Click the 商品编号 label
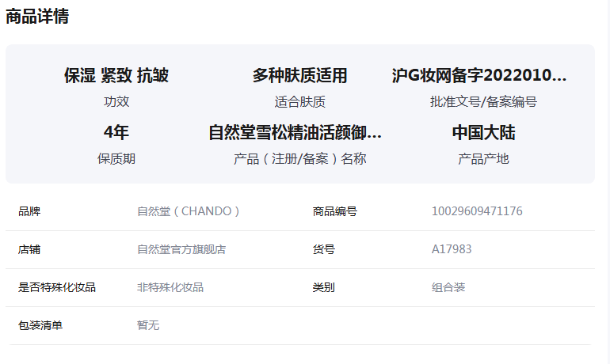 pyautogui.click(x=334, y=211)
